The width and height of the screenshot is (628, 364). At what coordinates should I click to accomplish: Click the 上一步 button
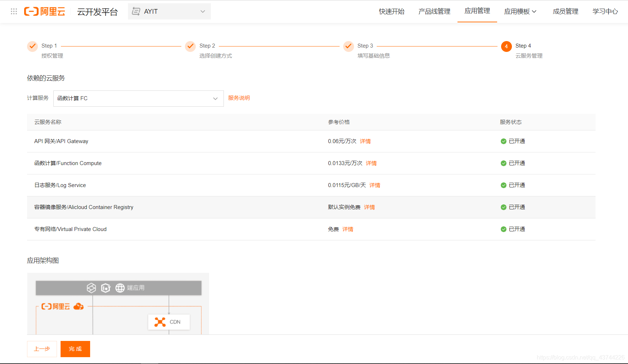[x=42, y=349]
